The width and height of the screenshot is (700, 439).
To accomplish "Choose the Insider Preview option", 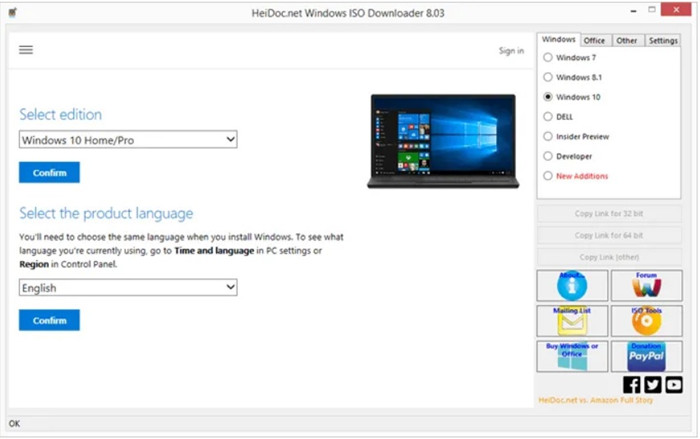I will [547, 136].
